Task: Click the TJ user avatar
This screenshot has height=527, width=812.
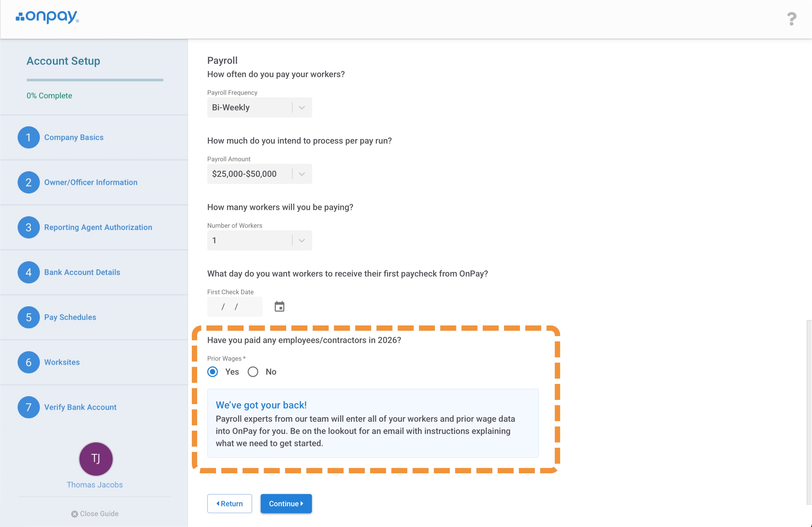Action: pos(96,459)
